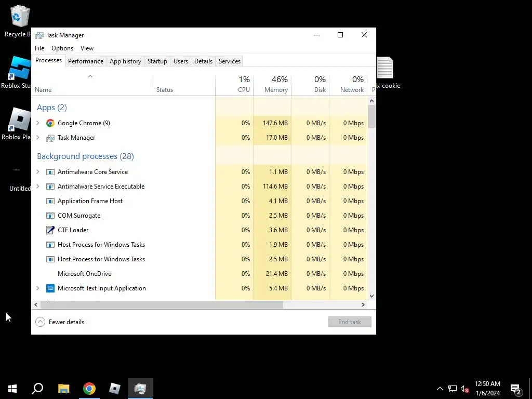Click the Application Frame Host icon

click(50, 201)
